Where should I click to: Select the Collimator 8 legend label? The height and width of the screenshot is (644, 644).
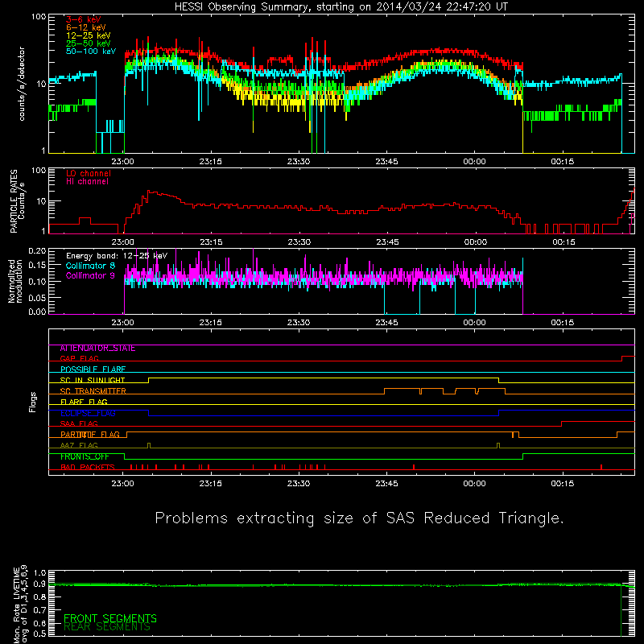click(x=90, y=266)
